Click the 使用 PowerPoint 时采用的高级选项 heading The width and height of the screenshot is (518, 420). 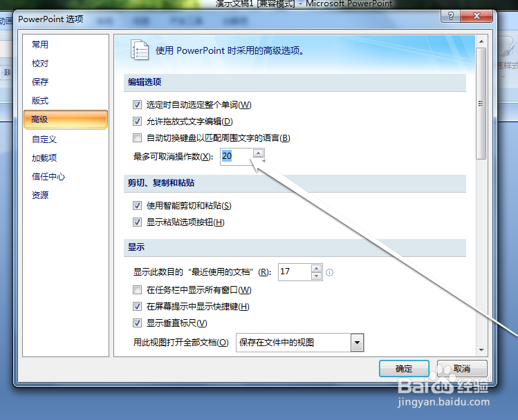pos(230,50)
